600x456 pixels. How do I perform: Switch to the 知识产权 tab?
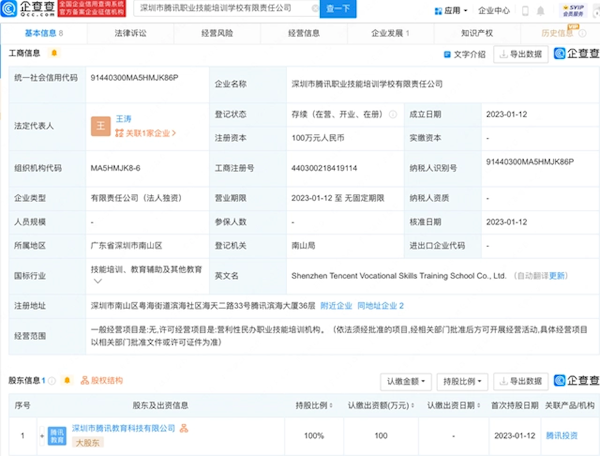[477, 33]
